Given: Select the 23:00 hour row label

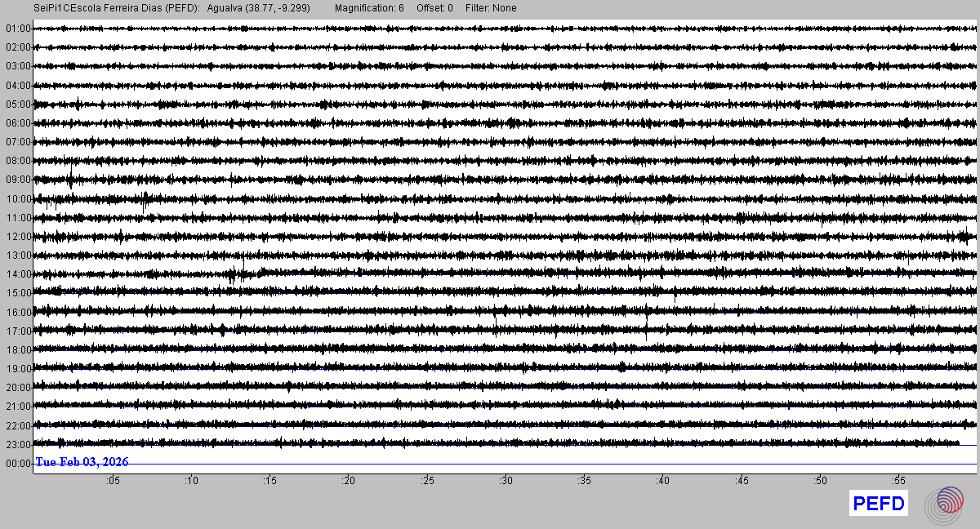Looking at the screenshot, I should [x=17, y=445].
